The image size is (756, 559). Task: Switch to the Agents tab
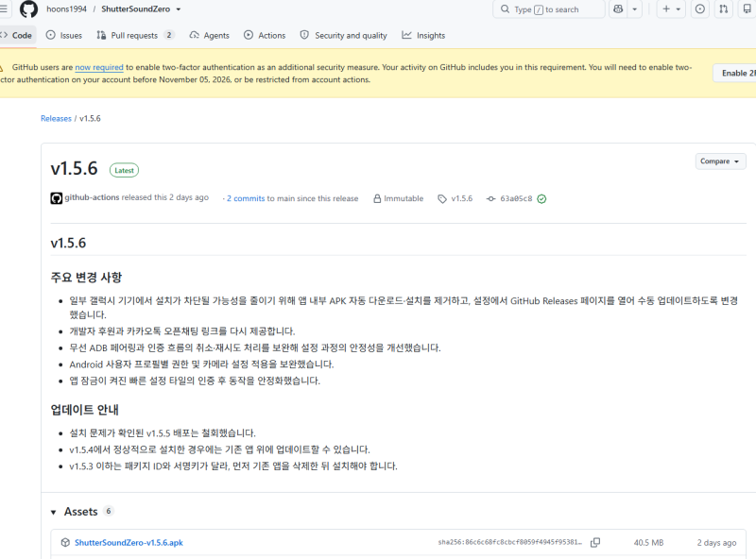tap(209, 35)
